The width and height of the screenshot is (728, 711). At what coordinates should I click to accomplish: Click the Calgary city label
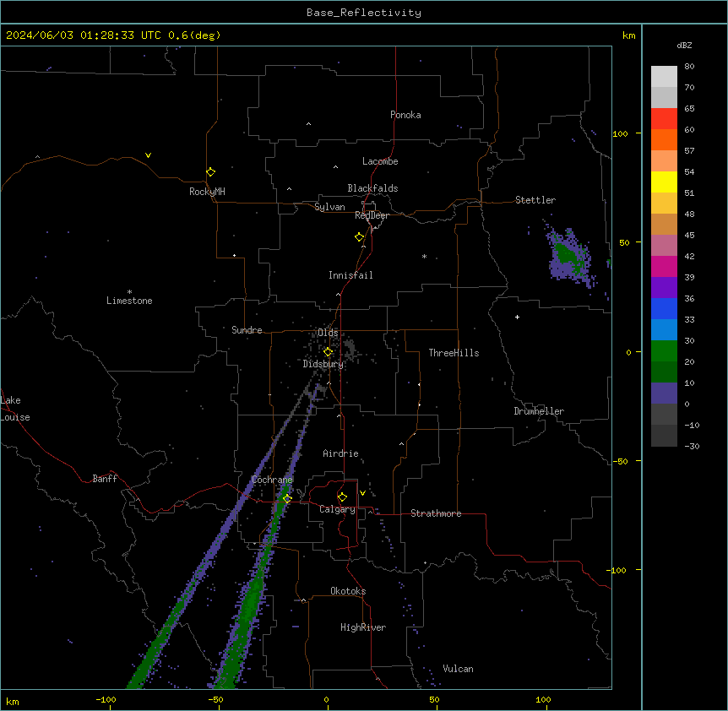[x=337, y=509]
